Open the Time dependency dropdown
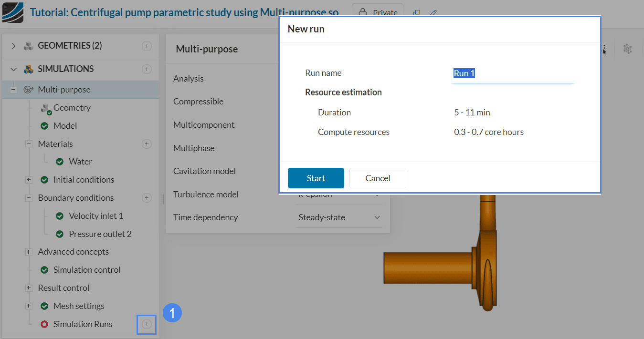This screenshot has height=339, width=644. (339, 217)
